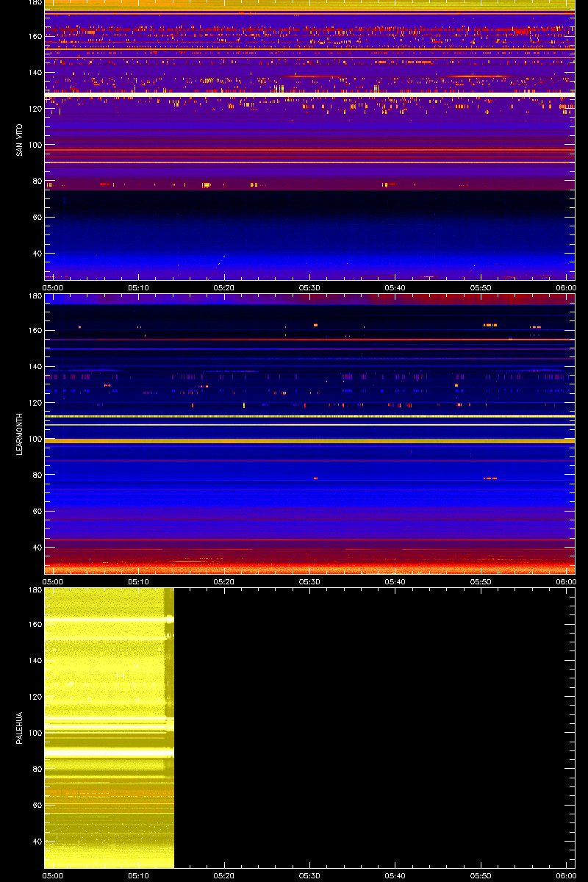Select 05:40 time label below Palehua panel

[x=395, y=875]
